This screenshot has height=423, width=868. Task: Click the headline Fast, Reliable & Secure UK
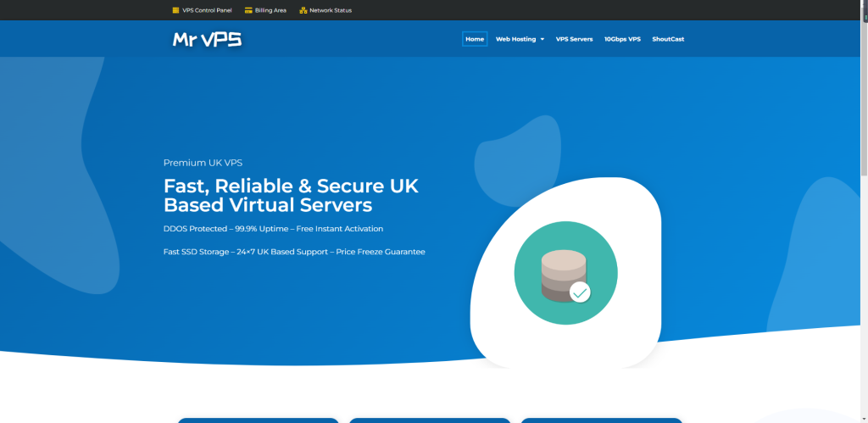pyautogui.click(x=292, y=186)
